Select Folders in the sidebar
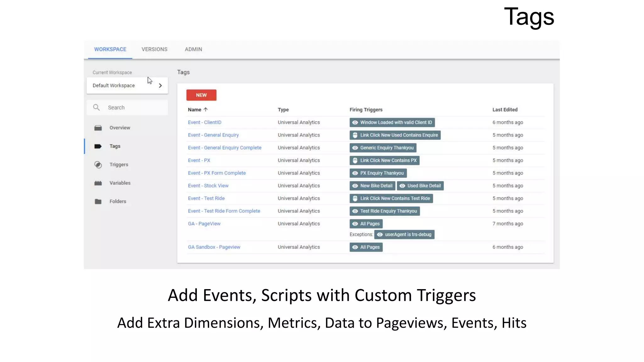The image size is (644, 362). click(118, 201)
